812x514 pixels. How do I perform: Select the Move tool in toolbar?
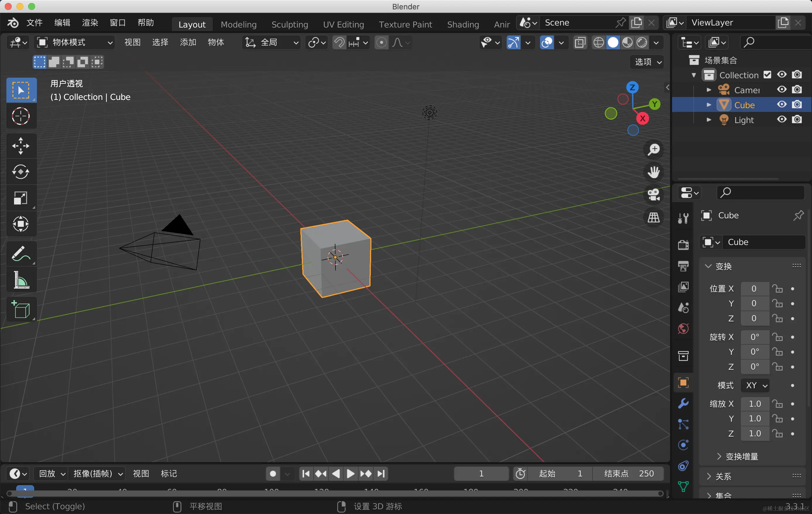[x=21, y=146]
